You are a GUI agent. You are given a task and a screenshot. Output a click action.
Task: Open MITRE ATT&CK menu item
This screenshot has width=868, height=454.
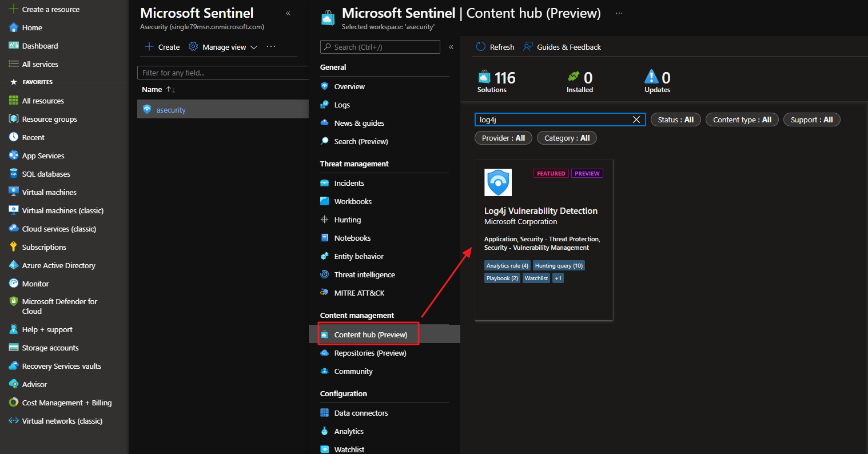(359, 293)
